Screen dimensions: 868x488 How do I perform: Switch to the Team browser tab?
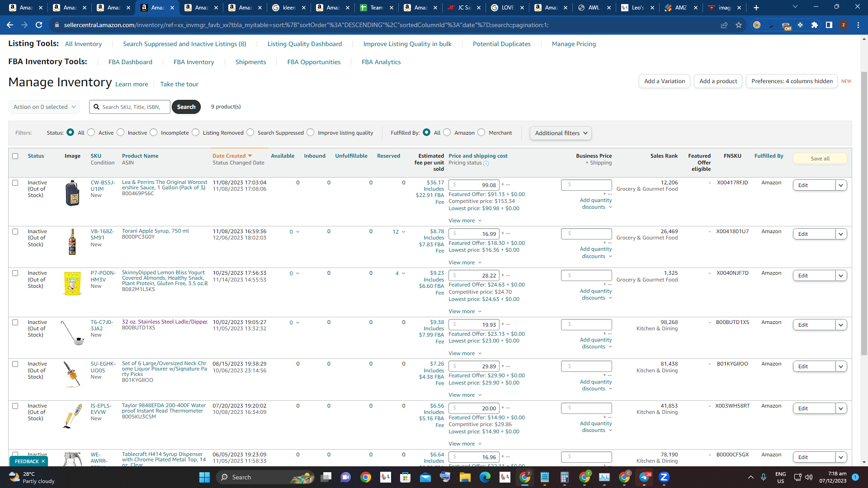coord(376,8)
